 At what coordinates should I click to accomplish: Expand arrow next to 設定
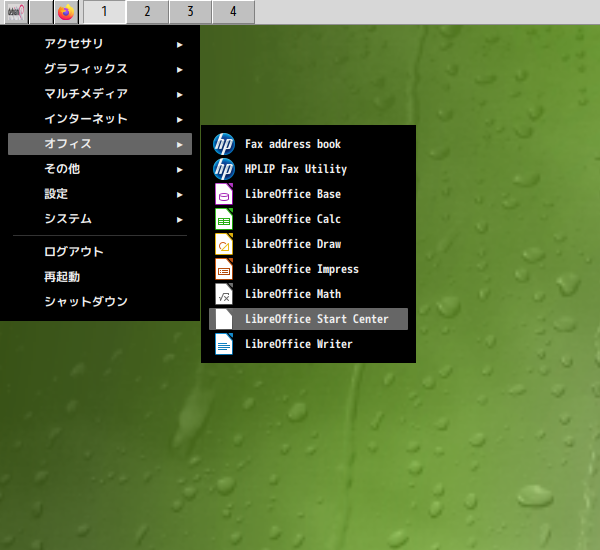[179, 195]
